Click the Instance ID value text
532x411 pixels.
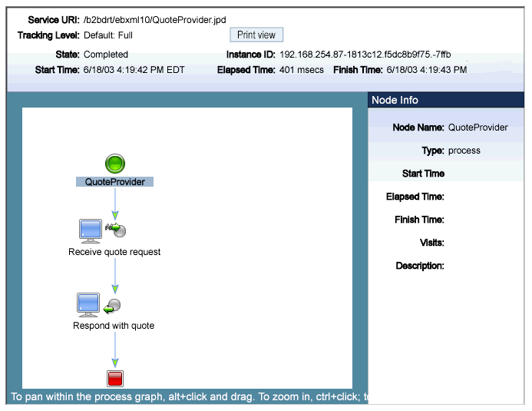365,55
